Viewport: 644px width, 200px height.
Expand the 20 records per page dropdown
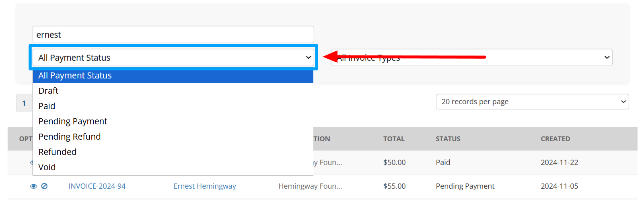coord(532,102)
